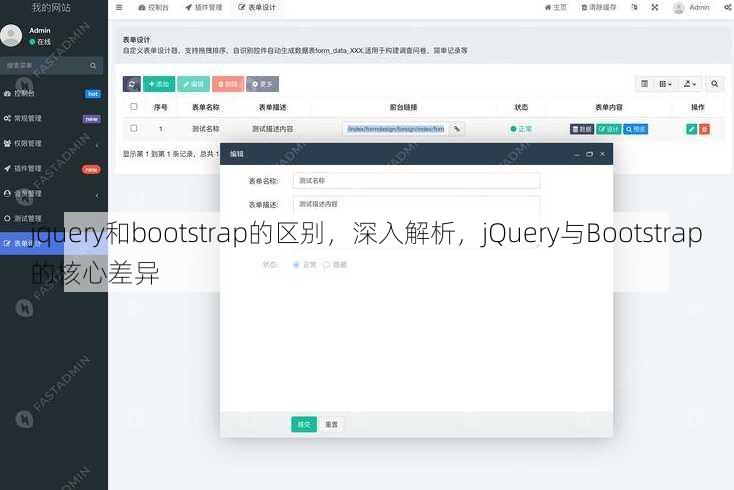Click the 测试名称 cell in row 1
734x490 pixels.
[x=206, y=129]
